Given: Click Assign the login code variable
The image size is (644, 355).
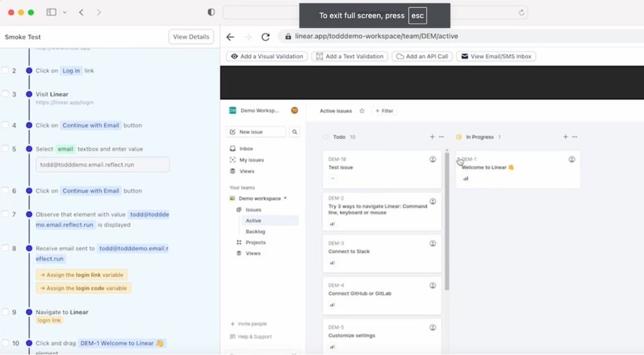Looking at the screenshot, I should click(84, 289).
